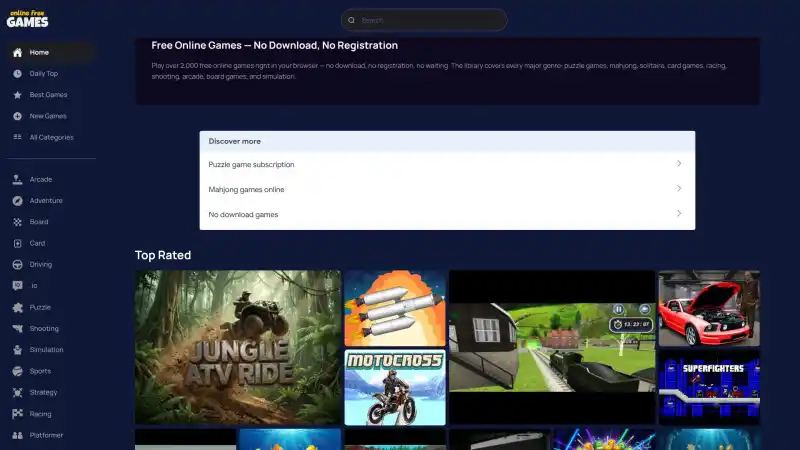Click Mahjong games online text
Viewport: 800px width, 450px height.
pyautogui.click(x=246, y=189)
